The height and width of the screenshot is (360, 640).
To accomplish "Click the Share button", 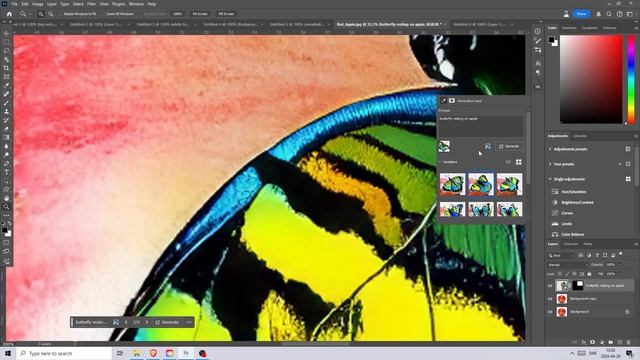I will pyautogui.click(x=581, y=14).
